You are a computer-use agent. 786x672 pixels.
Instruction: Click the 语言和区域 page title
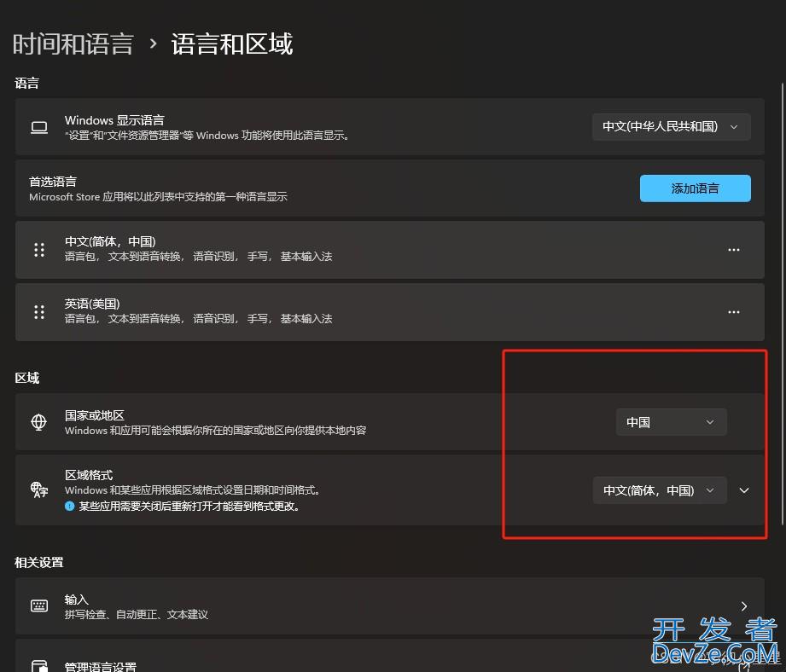(232, 44)
